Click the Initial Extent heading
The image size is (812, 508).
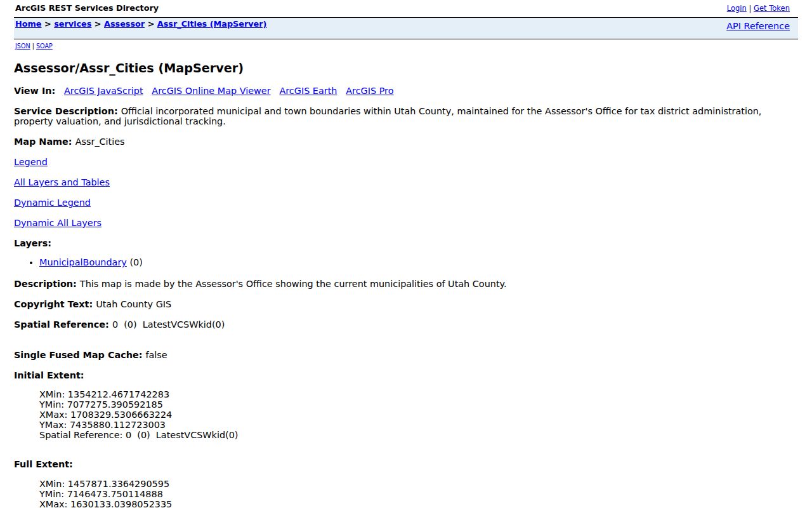coord(49,375)
